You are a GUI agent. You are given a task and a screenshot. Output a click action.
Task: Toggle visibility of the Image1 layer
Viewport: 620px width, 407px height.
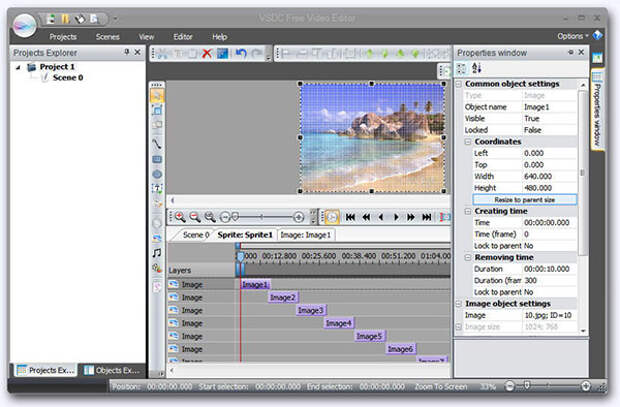click(x=173, y=285)
